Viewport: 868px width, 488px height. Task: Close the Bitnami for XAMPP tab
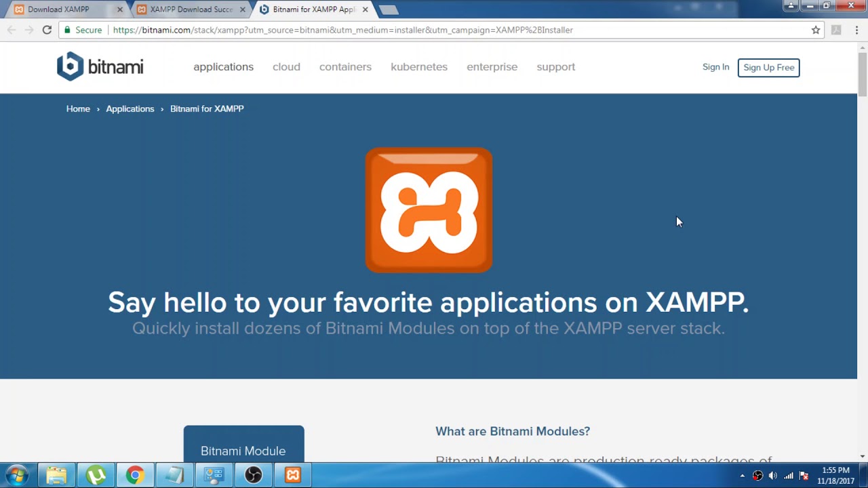366,9
